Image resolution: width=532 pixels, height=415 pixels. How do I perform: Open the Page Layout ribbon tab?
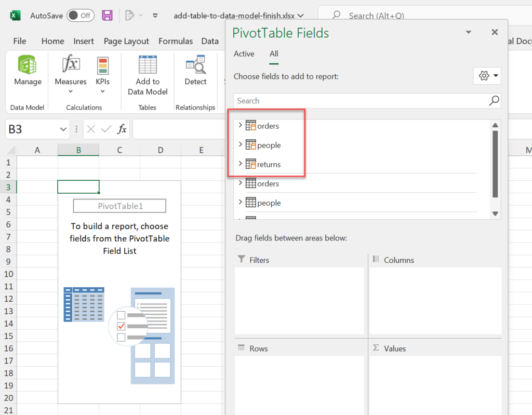(126, 41)
